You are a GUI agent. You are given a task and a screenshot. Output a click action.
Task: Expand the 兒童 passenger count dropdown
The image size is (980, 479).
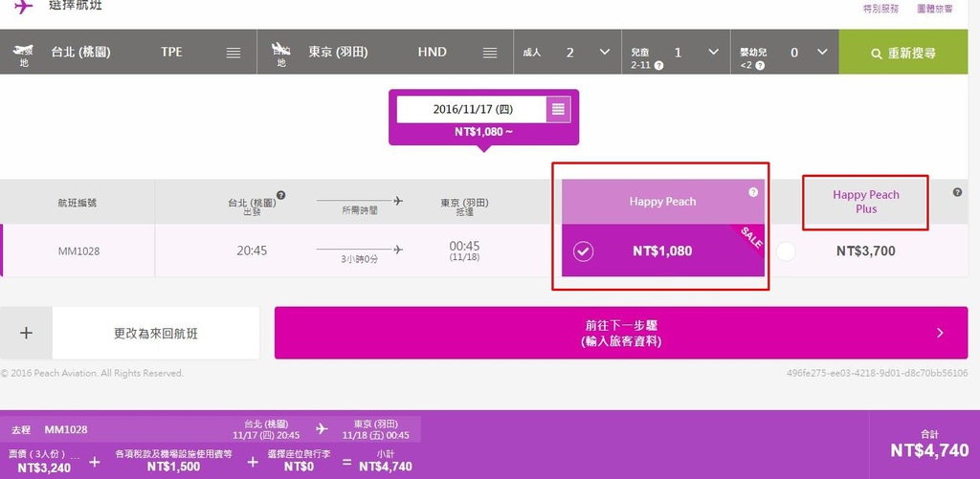click(x=713, y=52)
